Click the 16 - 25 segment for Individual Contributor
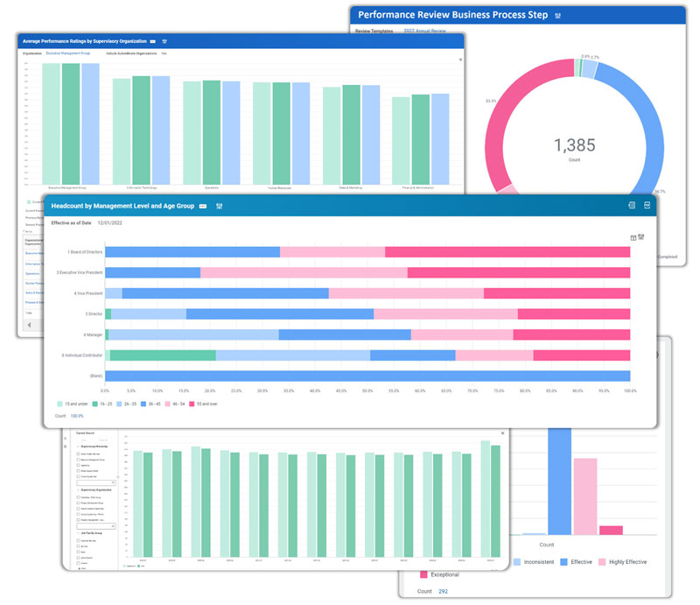 163,355
